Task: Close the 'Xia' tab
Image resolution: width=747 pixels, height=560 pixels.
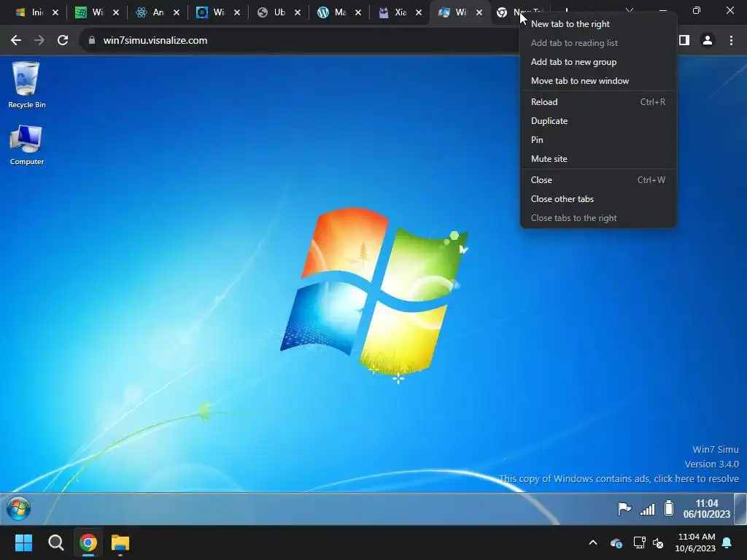Action: (419, 12)
